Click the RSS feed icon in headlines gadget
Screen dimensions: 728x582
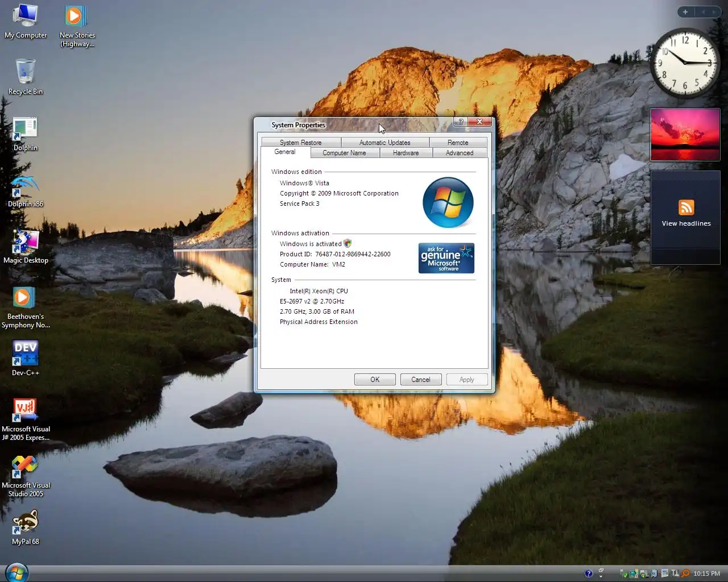(686, 207)
